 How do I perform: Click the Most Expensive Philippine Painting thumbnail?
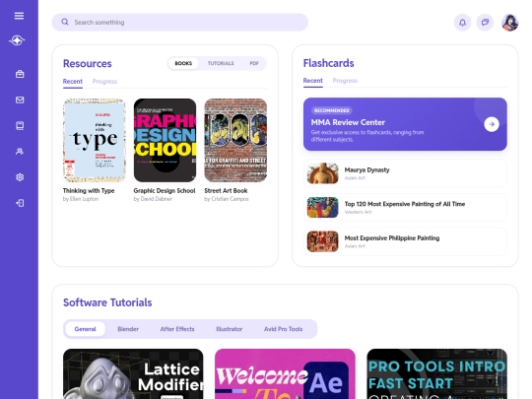click(323, 241)
